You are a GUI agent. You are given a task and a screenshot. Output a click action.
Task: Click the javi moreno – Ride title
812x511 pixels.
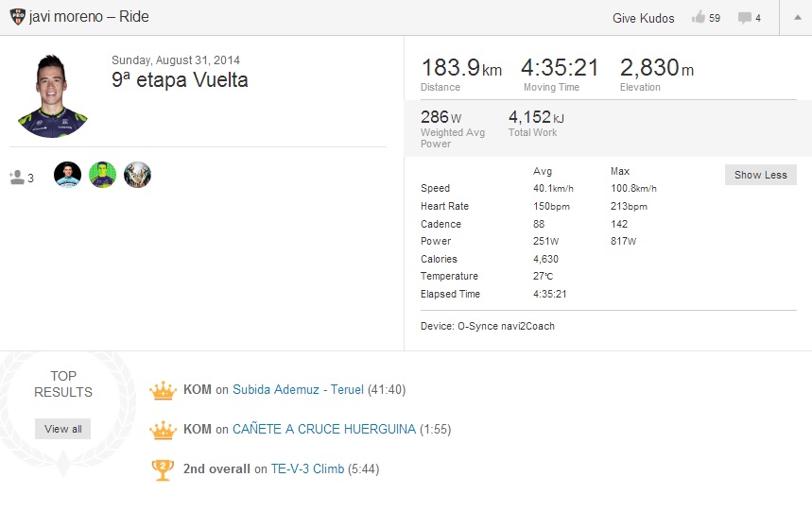pyautogui.click(x=89, y=17)
